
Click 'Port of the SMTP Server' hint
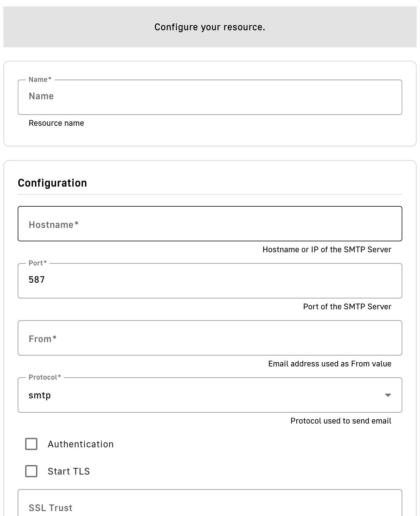(x=347, y=307)
